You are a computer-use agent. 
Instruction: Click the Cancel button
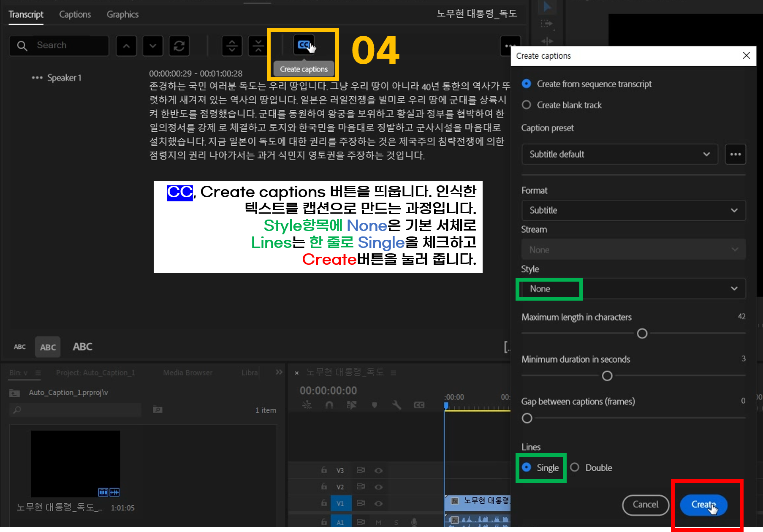pyautogui.click(x=645, y=505)
